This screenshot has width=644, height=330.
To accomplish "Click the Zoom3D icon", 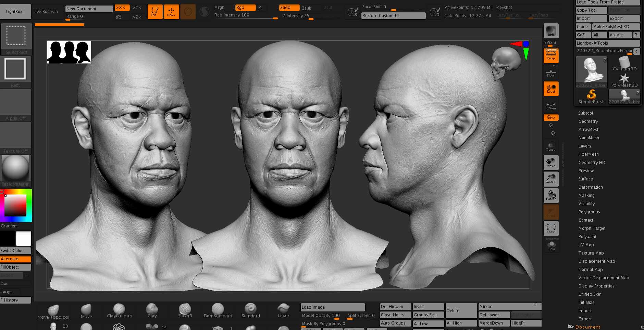I will [551, 179].
